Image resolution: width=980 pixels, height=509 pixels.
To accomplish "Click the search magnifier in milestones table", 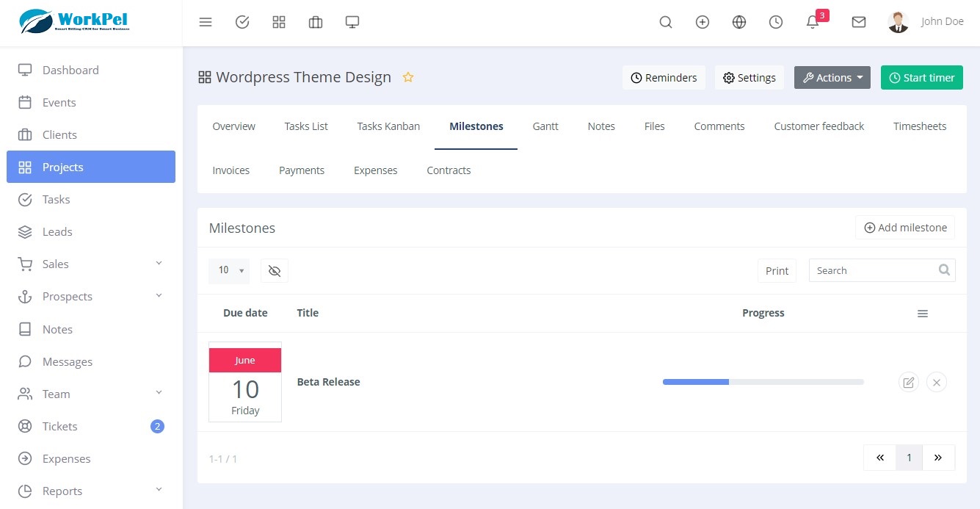I will click(945, 270).
